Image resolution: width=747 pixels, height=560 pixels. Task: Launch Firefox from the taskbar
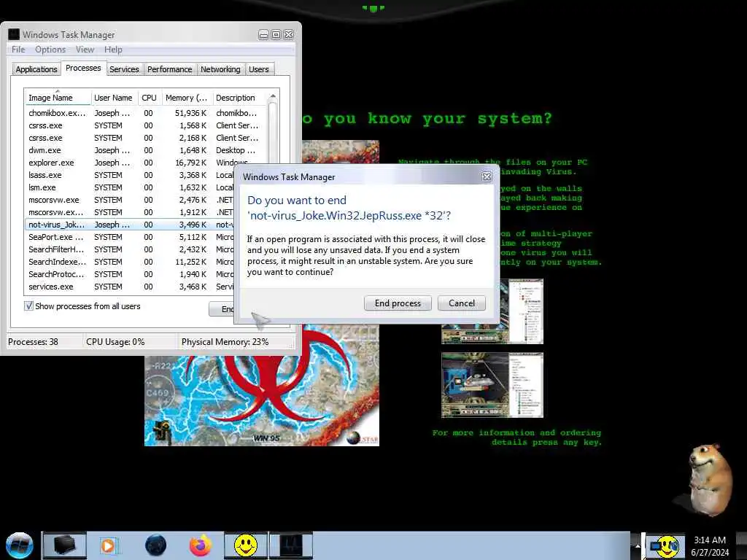tap(200, 545)
